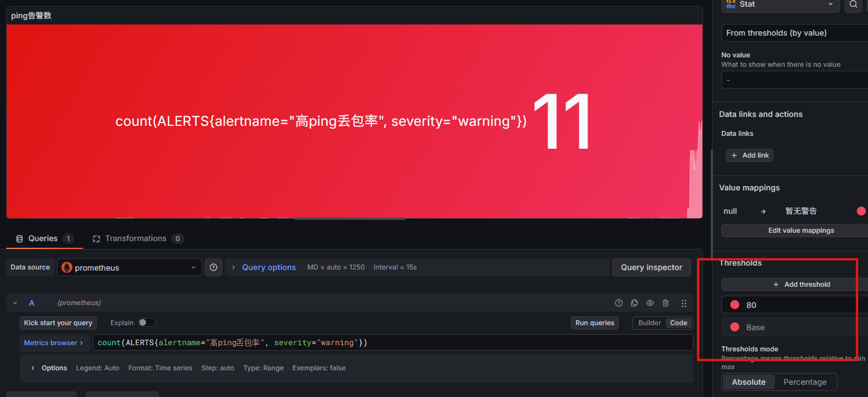This screenshot has height=397, width=868.
Task: Duplicate query A with the copy icon
Action: (634, 303)
